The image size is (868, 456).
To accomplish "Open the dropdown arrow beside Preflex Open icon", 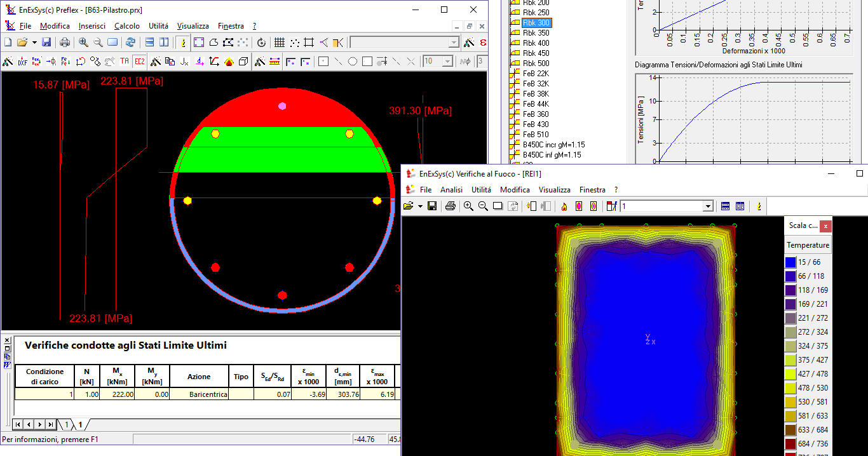I will [x=34, y=43].
